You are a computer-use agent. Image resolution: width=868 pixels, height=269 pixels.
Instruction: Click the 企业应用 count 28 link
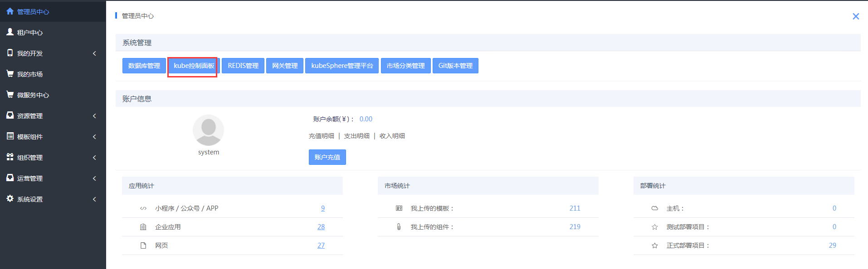pyautogui.click(x=321, y=227)
